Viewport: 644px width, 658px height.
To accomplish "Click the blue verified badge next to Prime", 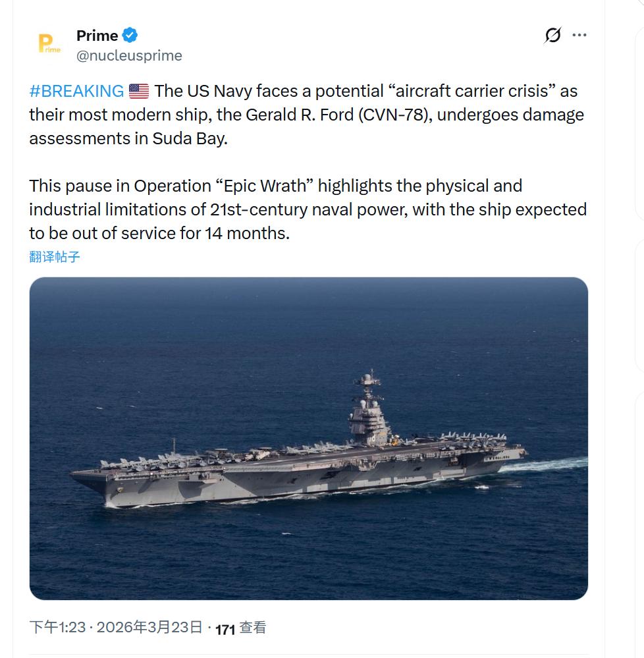I will [x=129, y=36].
